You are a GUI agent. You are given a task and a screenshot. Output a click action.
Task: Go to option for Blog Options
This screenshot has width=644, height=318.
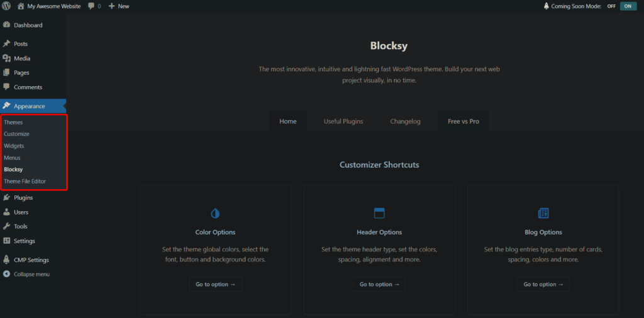point(543,284)
